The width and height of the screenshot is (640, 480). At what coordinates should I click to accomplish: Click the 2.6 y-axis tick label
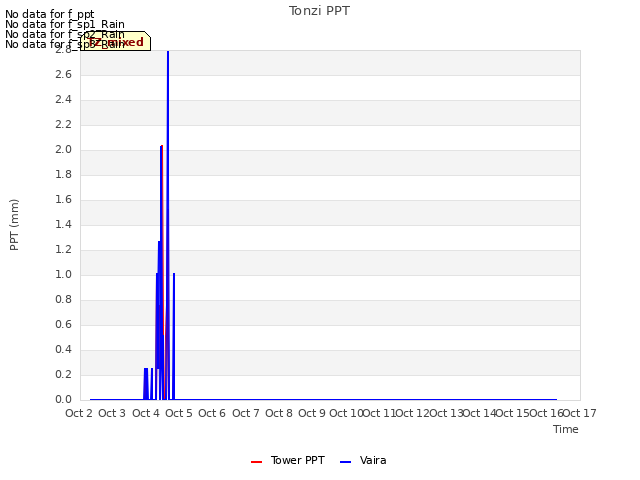click(x=63, y=74)
